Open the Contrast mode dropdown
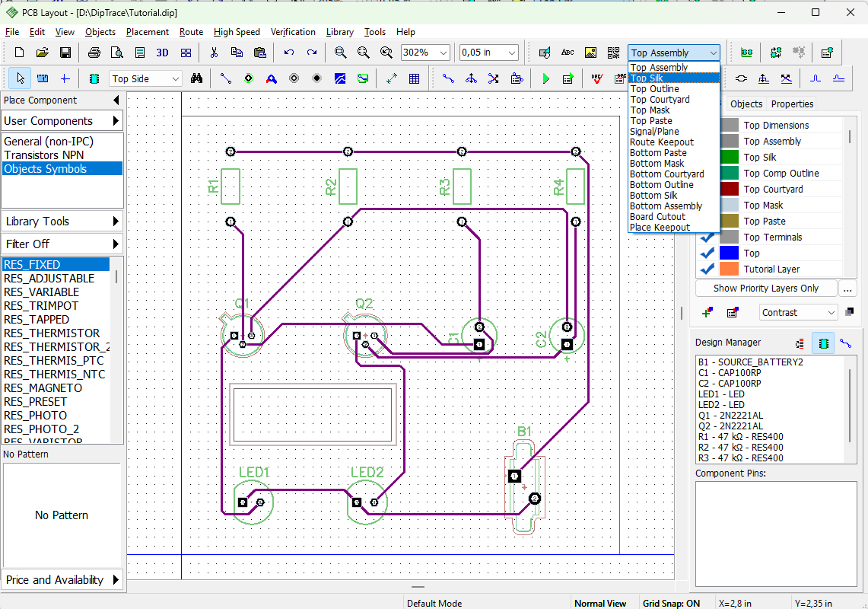 [x=799, y=313]
